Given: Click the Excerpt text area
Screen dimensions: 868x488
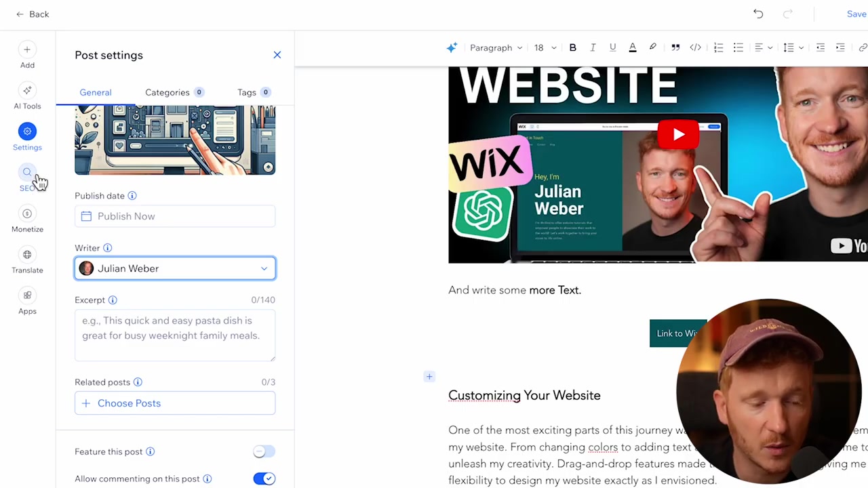Looking at the screenshot, I should pos(175,335).
